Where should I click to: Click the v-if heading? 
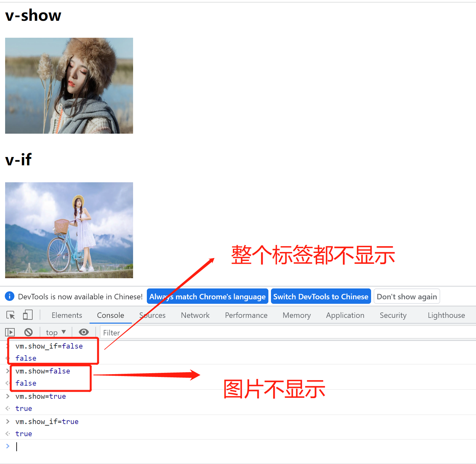(18, 160)
